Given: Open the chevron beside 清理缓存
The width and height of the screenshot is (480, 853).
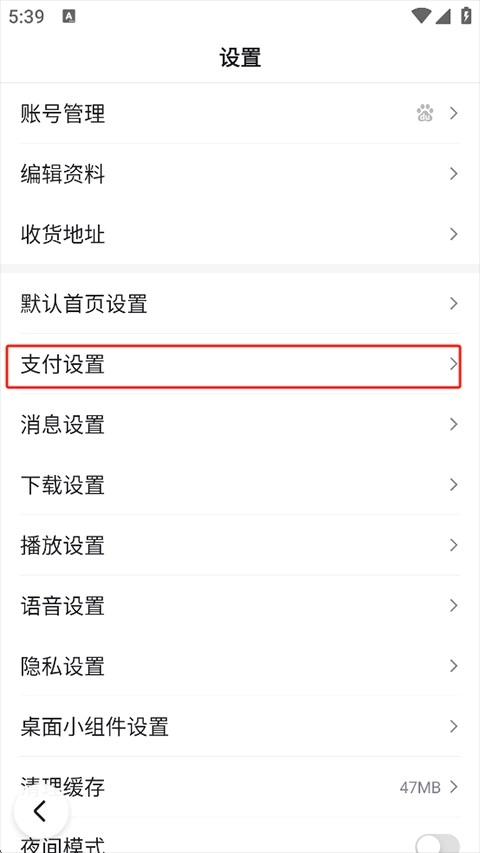Looking at the screenshot, I should pyautogui.click(x=453, y=787).
